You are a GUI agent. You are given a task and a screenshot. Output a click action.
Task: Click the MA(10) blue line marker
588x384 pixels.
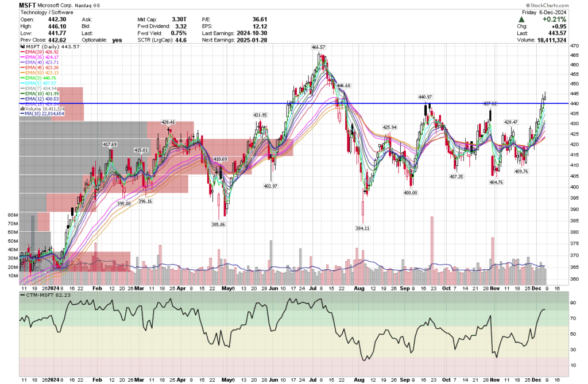coord(22,113)
